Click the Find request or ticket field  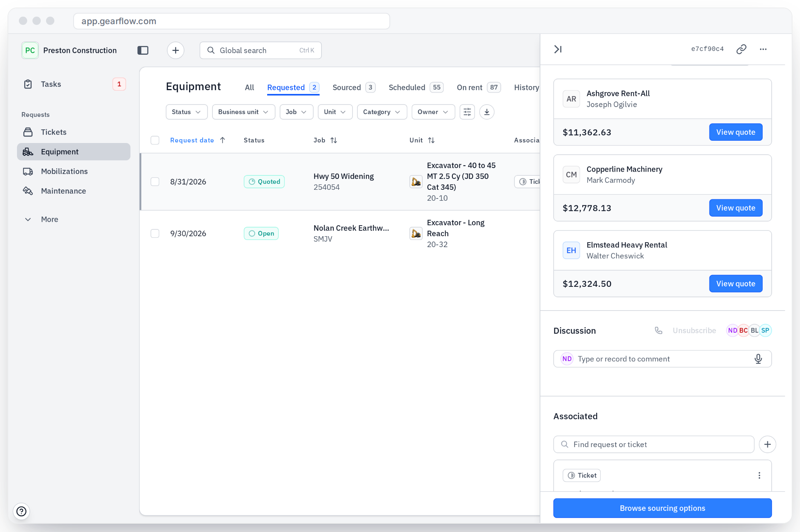[x=654, y=444]
